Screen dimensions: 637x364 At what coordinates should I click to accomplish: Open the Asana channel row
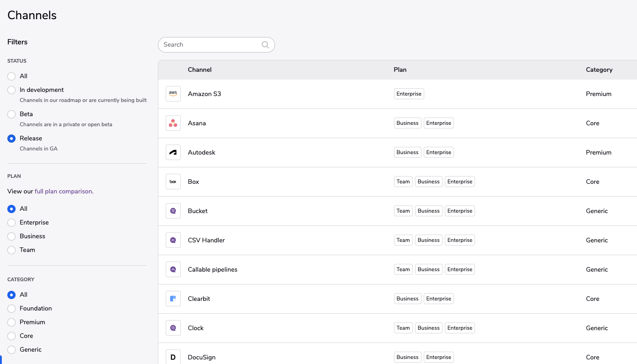[x=398, y=123]
